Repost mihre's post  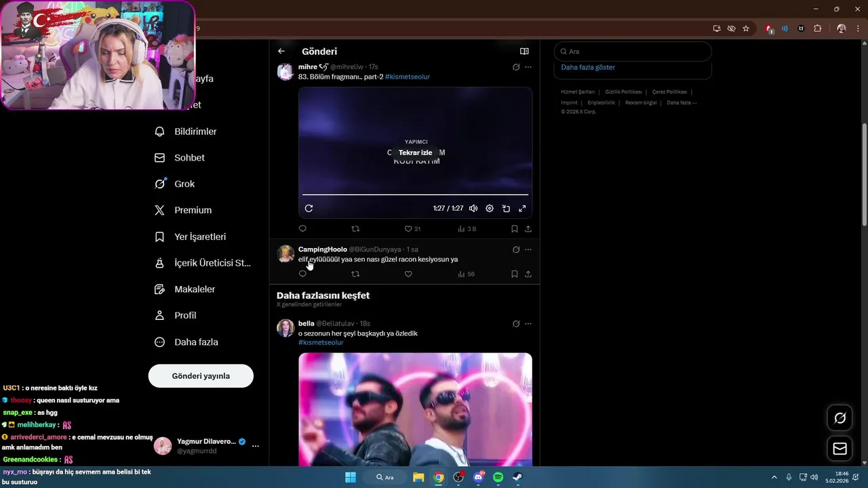click(x=355, y=229)
